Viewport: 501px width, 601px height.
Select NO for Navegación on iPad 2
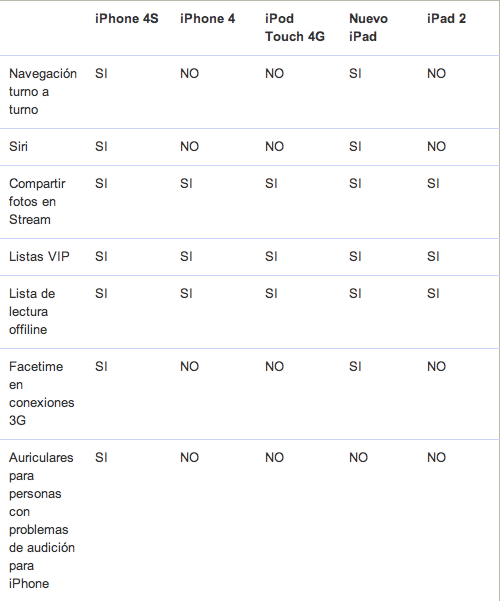(x=437, y=74)
